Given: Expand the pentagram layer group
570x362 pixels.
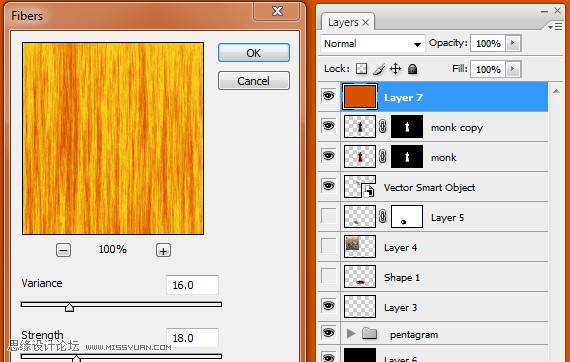Looking at the screenshot, I should click(350, 333).
